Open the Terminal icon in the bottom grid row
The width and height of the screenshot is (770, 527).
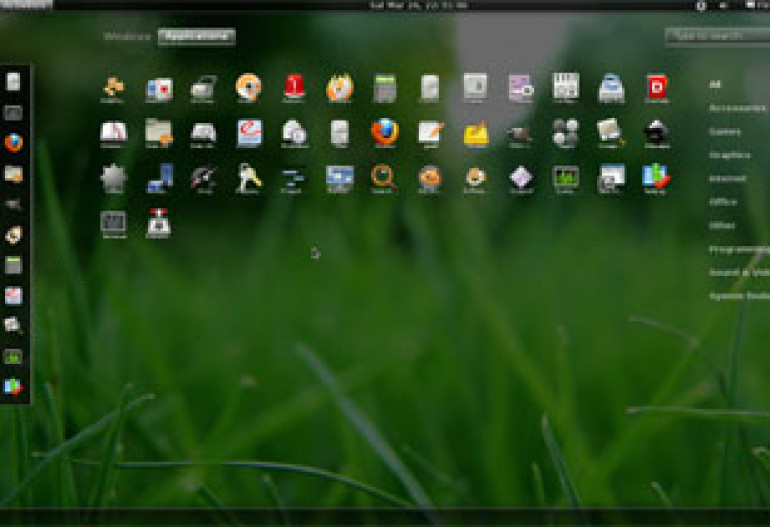[x=113, y=224]
